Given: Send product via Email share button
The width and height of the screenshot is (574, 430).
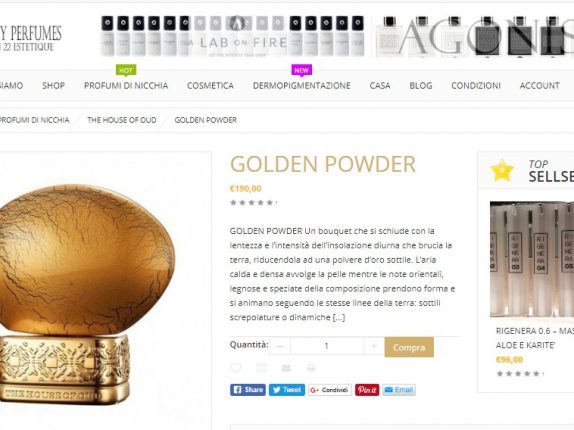Looking at the screenshot, I should pos(399,390).
